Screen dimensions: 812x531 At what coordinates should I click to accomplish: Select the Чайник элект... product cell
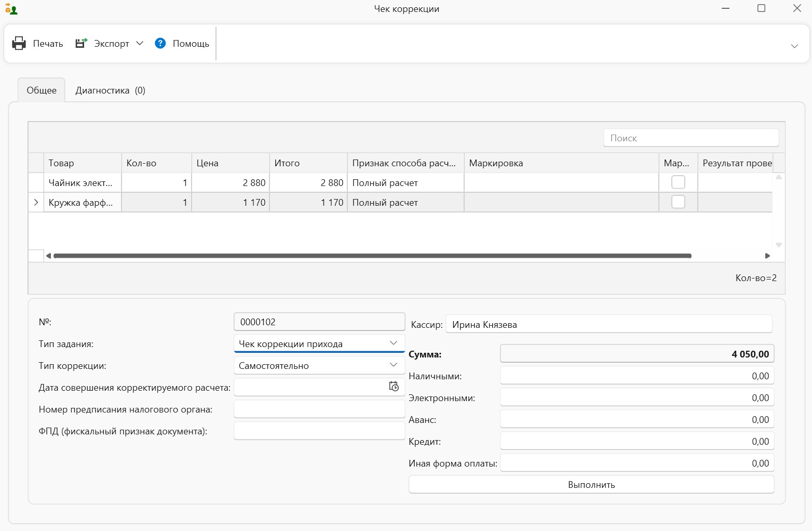(83, 182)
